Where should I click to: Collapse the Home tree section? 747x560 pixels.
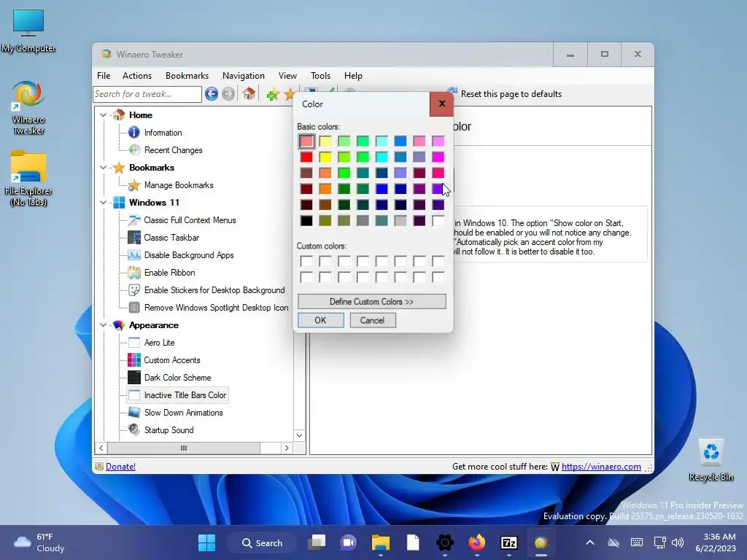point(103,114)
